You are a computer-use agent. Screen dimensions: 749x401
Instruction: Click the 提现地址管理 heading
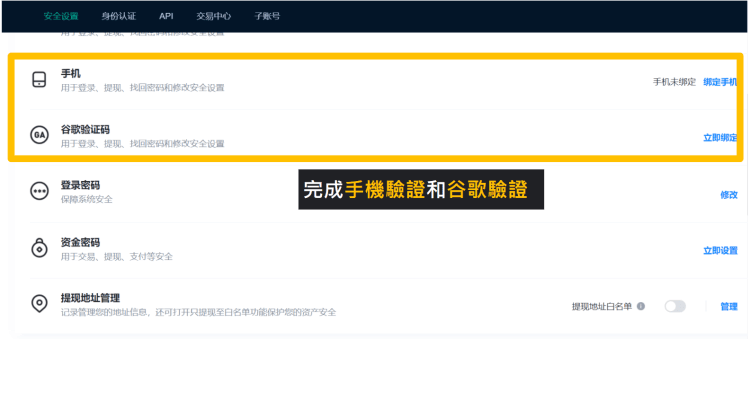(x=90, y=298)
